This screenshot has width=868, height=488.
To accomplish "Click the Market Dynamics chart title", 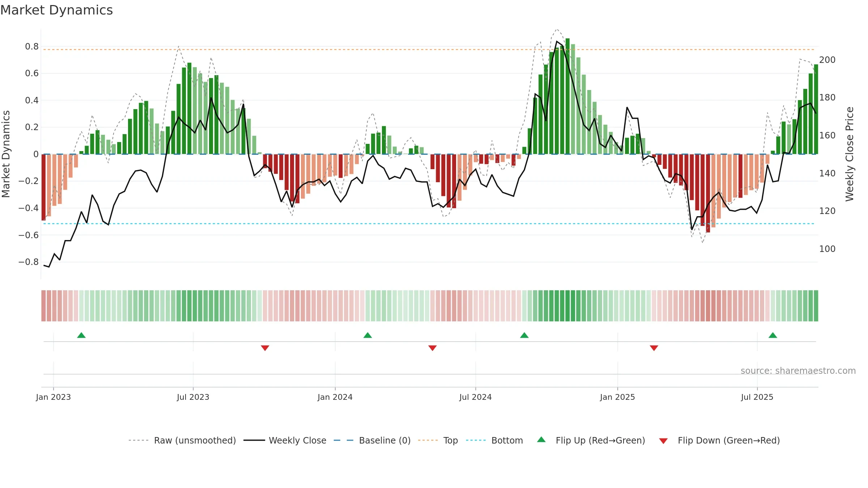I will click(56, 10).
